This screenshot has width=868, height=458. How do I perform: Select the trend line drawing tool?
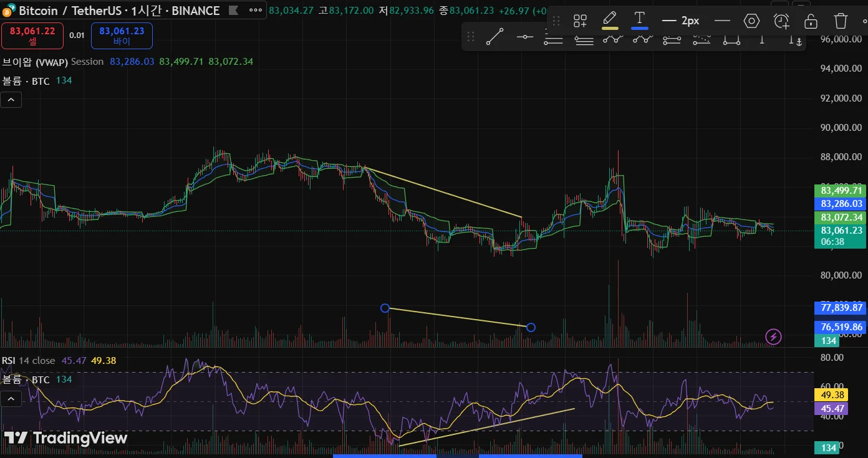coord(494,37)
